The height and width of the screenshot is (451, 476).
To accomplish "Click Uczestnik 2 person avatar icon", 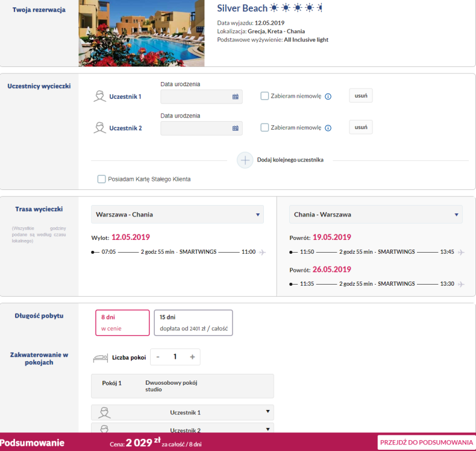I will pyautogui.click(x=99, y=128).
